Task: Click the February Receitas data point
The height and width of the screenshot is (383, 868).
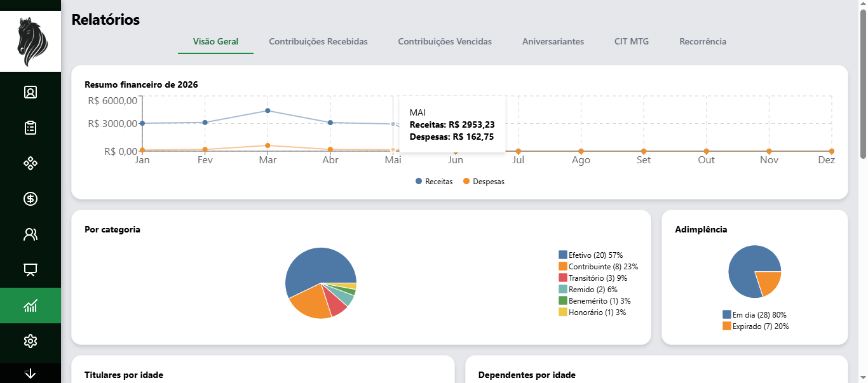Action: coord(205,122)
